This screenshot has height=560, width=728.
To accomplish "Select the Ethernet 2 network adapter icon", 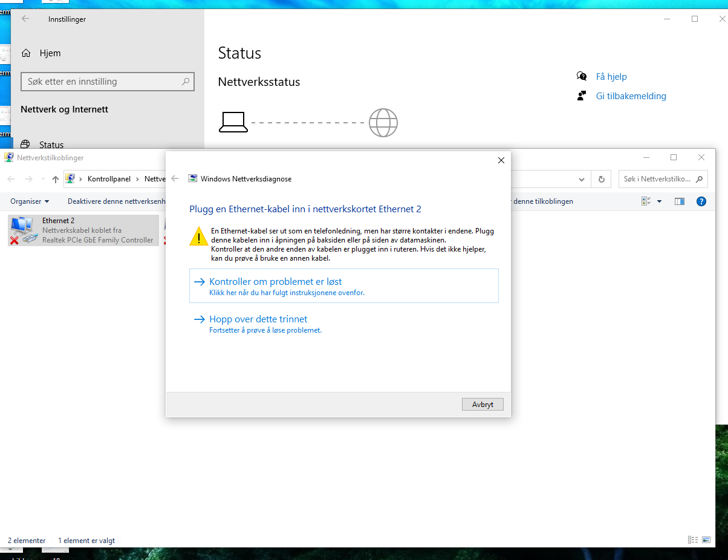I will [x=23, y=230].
